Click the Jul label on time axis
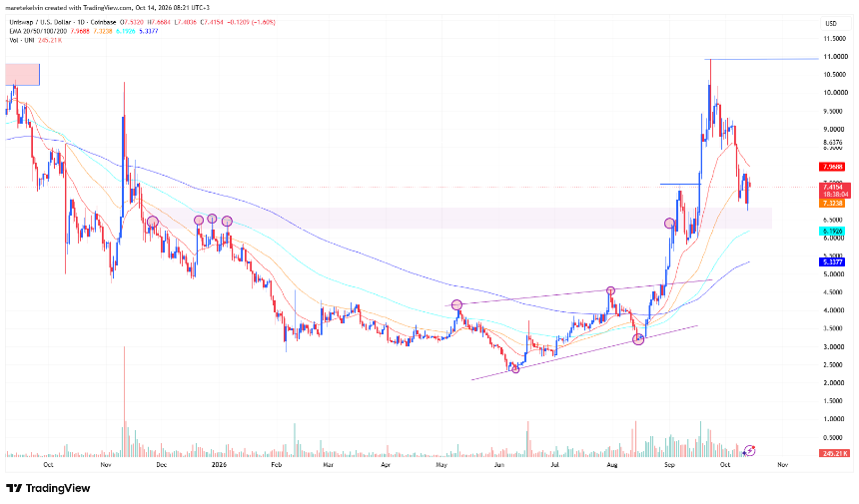 pos(555,465)
